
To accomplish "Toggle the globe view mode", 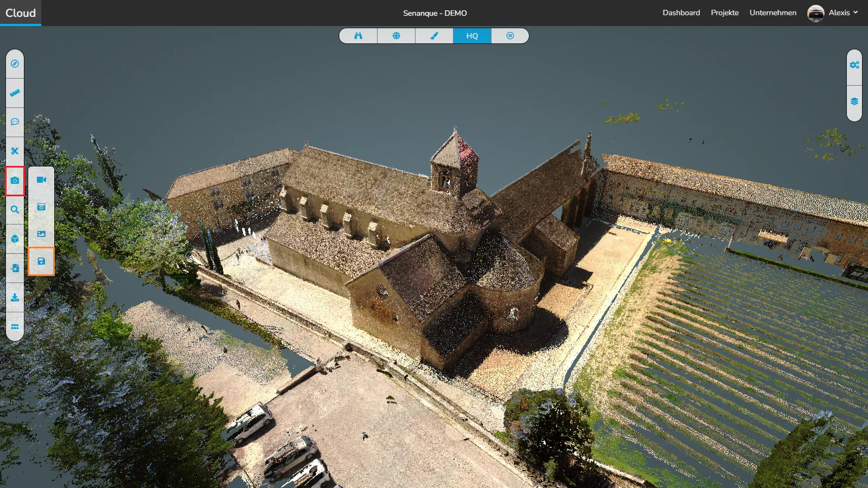I will point(396,36).
